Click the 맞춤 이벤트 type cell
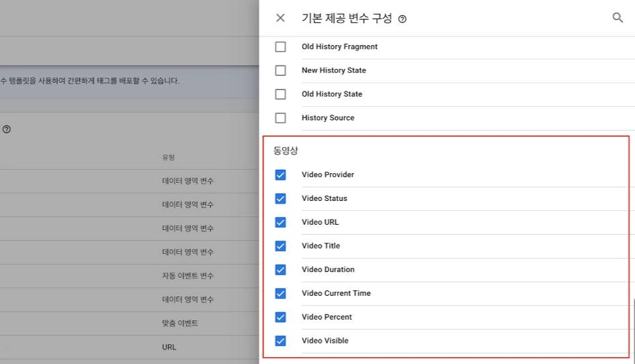 point(180,323)
